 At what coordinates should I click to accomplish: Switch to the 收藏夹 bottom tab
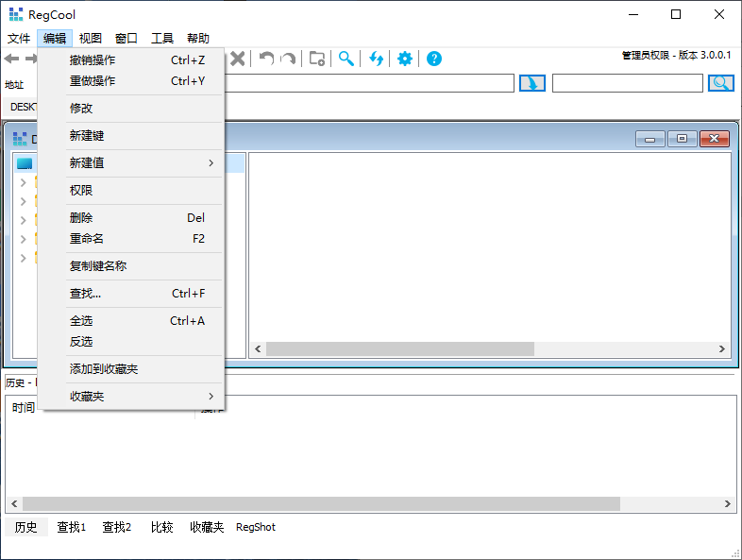(207, 527)
